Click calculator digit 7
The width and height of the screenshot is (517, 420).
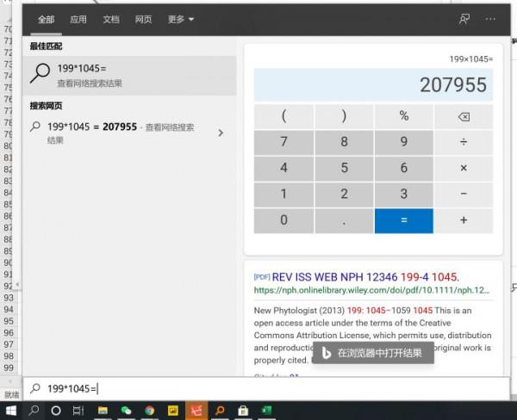coord(283,142)
